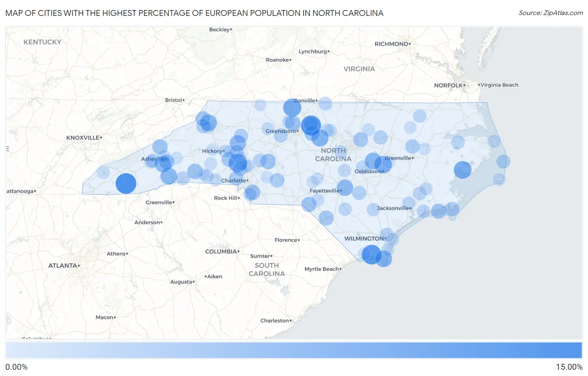This screenshot has width=588, height=376.
Task: Click the NORTH CAROLINA state label
Action: click(x=333, y=155)
